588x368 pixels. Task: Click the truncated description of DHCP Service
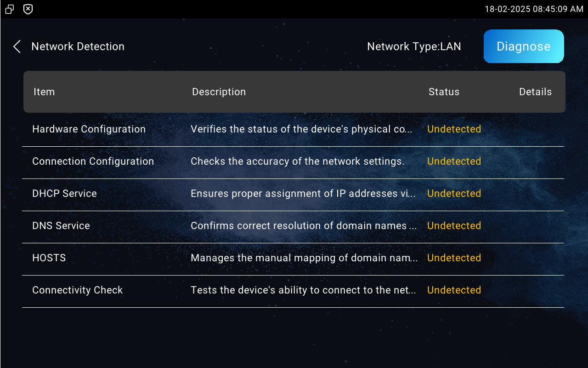(303, 194)
